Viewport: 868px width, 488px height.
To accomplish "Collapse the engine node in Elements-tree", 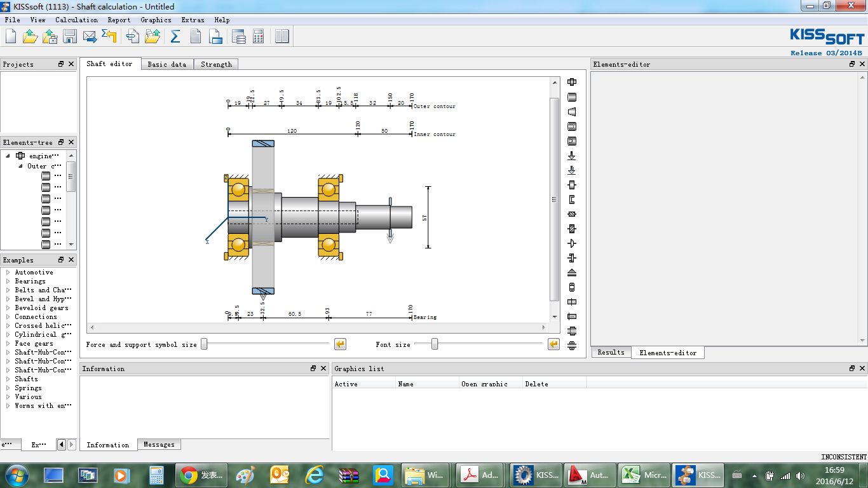I will pos(8,156).
